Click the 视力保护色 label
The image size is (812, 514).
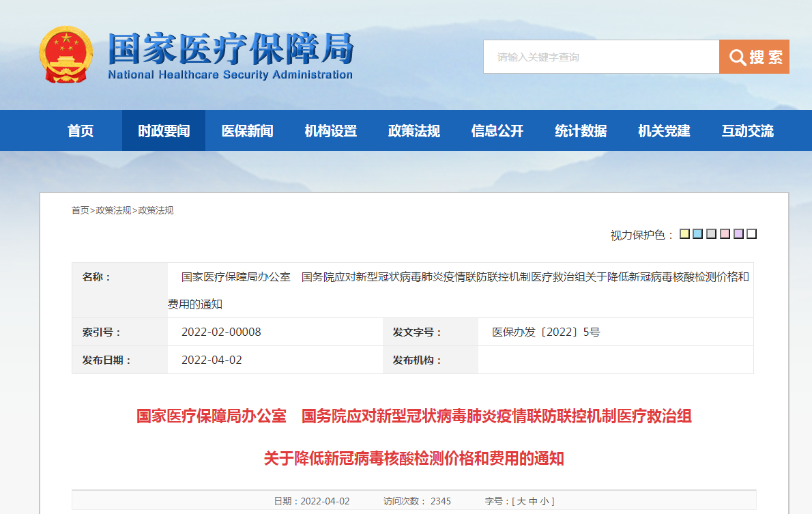(x=642, y=235)
